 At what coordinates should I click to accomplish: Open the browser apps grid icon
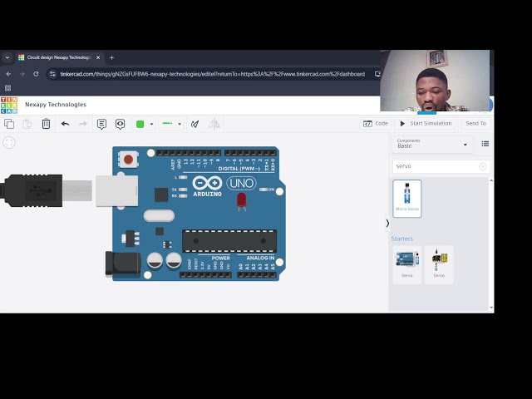pyautogui.click(x=7, y=88)
